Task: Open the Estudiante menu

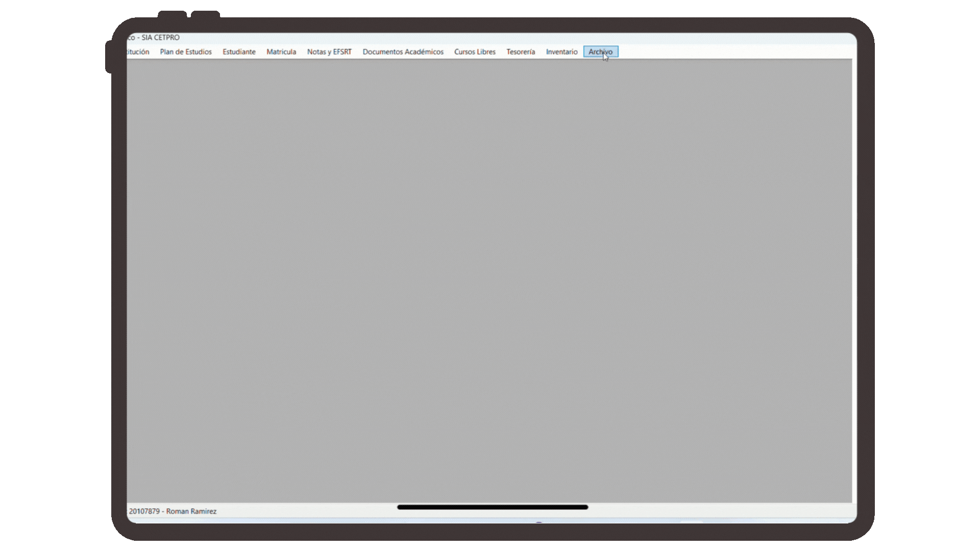Action: [239, 52]
